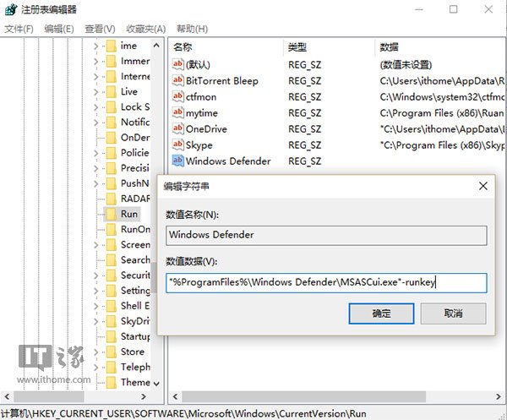This screenshot has height=420, width=507.
Task: Click the OnDer folder icon
Action: tap(112, 138)
